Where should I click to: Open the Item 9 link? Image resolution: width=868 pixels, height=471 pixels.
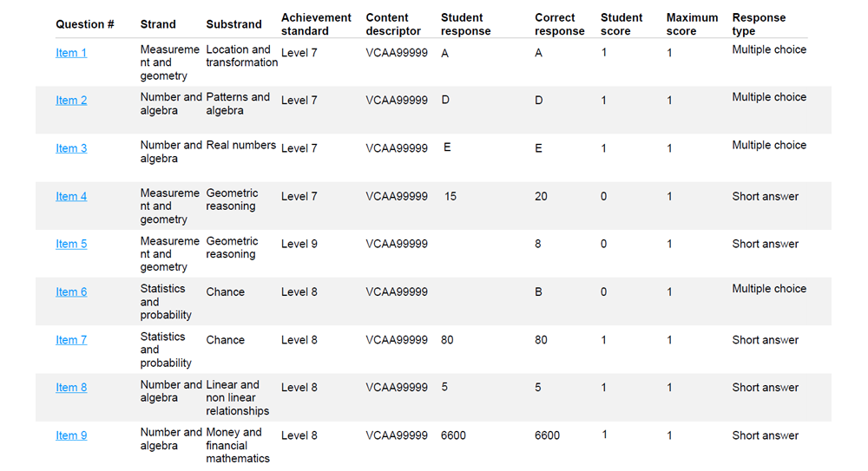71,436
